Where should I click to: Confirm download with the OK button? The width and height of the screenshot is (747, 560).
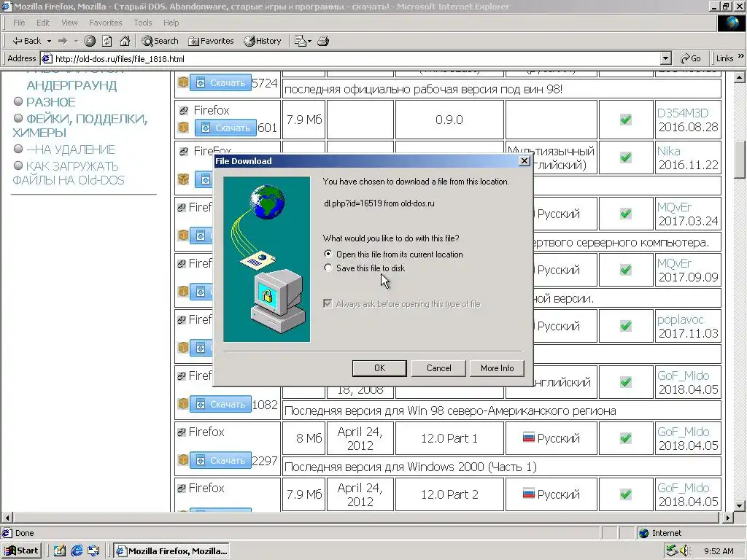point(379,367)
